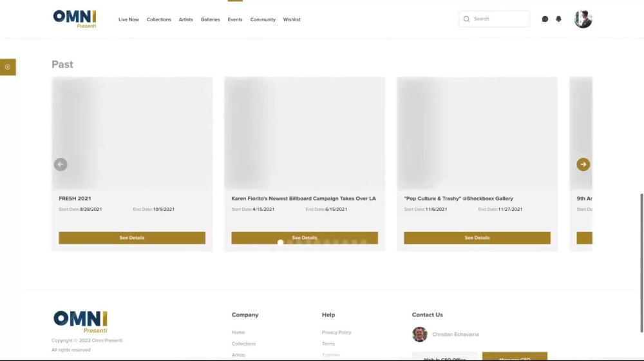644x361 pixels.
Task: Click the search magnifier icon
Action: pyautogui.click(x=466, y=19)
